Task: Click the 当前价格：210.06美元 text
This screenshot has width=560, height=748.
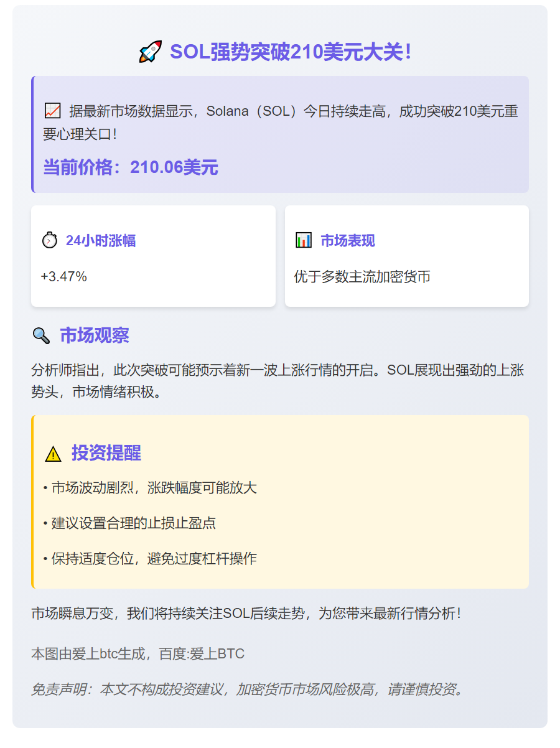Action: point(131,167)
